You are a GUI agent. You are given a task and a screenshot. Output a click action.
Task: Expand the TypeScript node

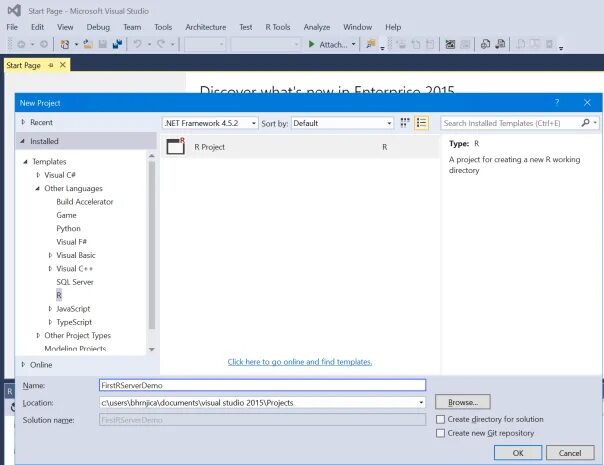(x=50, y=322)
